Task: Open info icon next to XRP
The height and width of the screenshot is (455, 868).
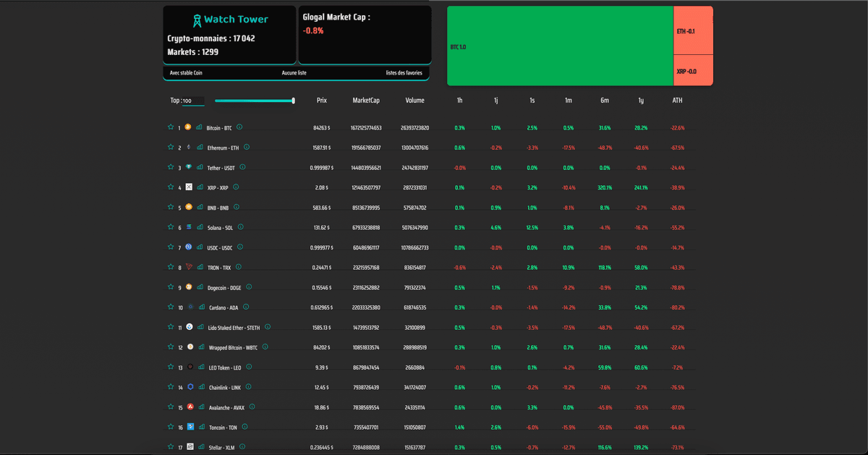Action: tap(236, 187)
